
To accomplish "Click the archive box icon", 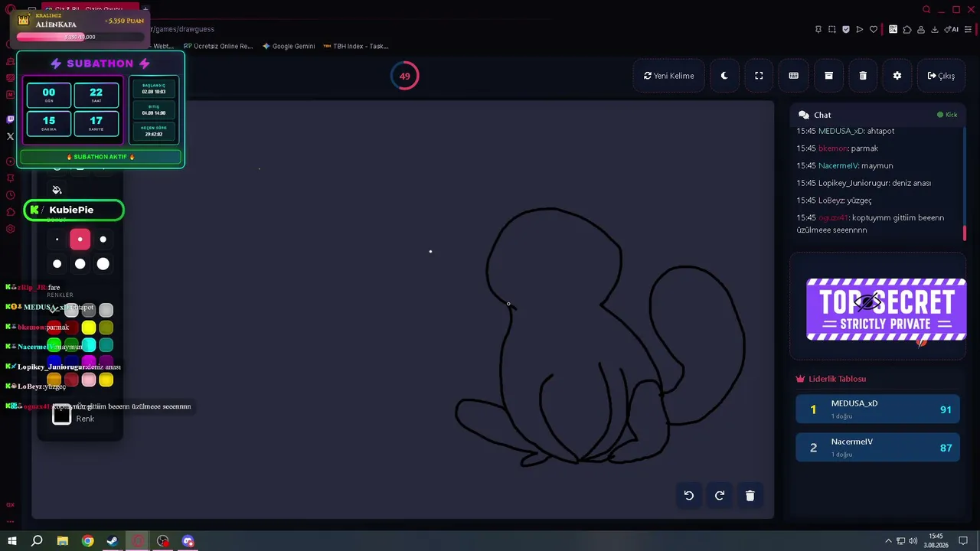I will click(x=828, y=76).
